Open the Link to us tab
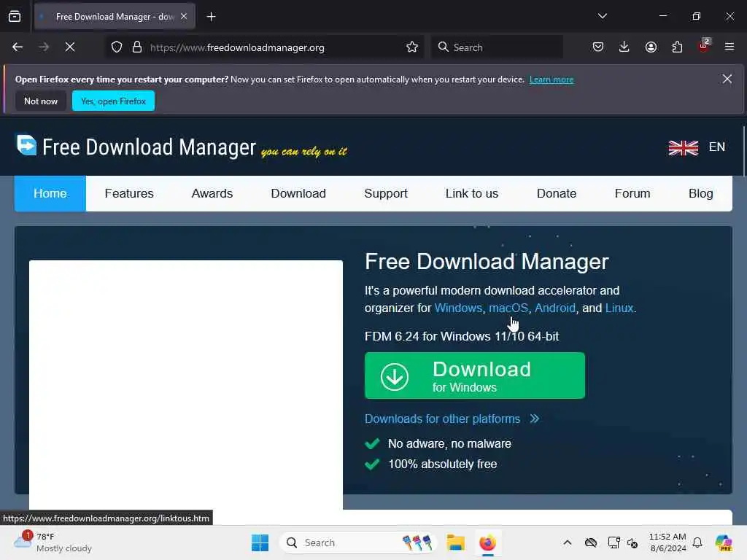Screen dimensions: 747x560 pyautogui.click(x=472, y=193)
